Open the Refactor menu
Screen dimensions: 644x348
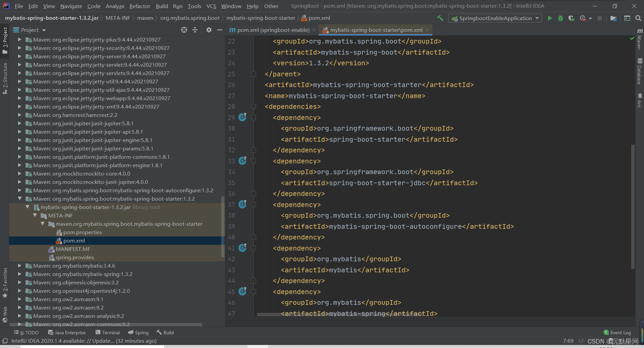tap(140, 6)
